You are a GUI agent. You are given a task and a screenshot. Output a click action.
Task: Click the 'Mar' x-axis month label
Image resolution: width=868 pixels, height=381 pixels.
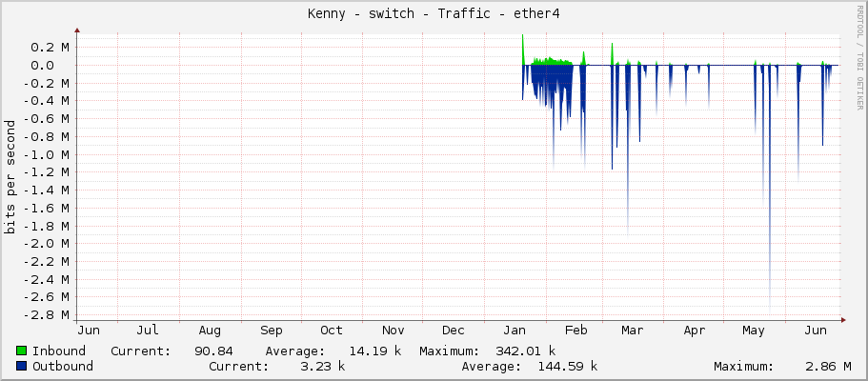(632, 331)
